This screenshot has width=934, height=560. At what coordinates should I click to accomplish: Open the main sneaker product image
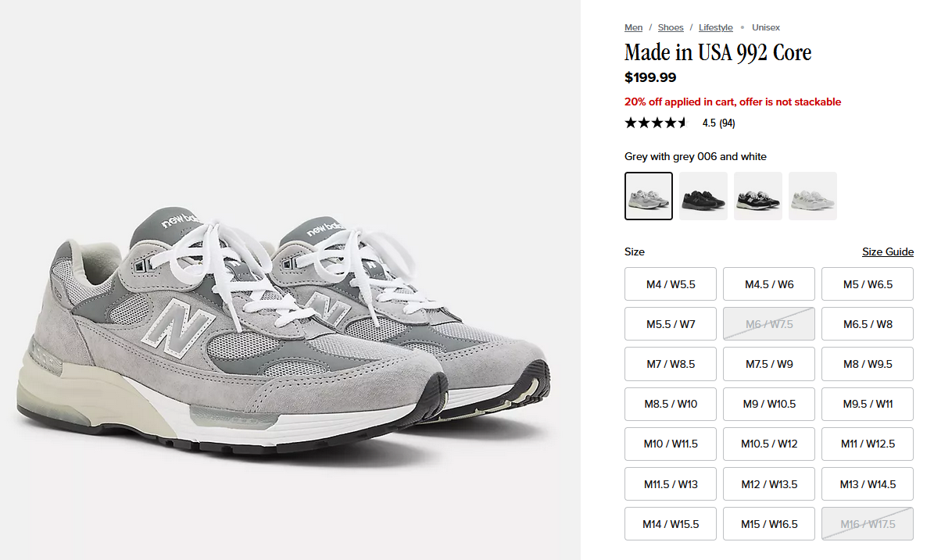click(x=290, y=280)
